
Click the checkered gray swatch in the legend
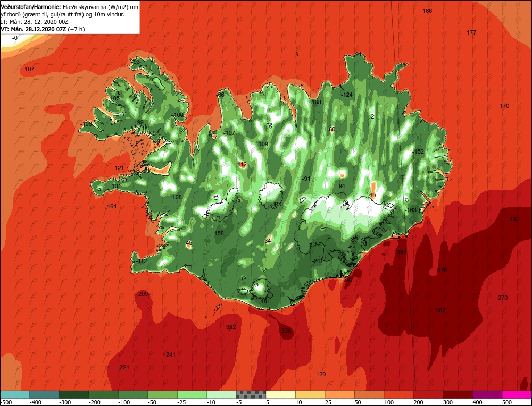pyautogui.click(x=251, y=394)
